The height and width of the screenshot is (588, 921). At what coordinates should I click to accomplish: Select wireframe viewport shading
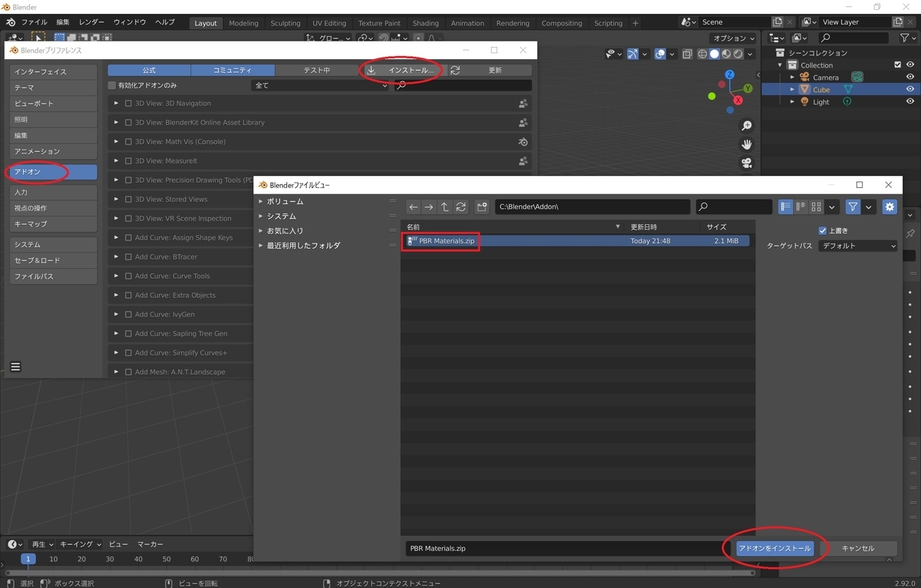(x=701, y=54)
